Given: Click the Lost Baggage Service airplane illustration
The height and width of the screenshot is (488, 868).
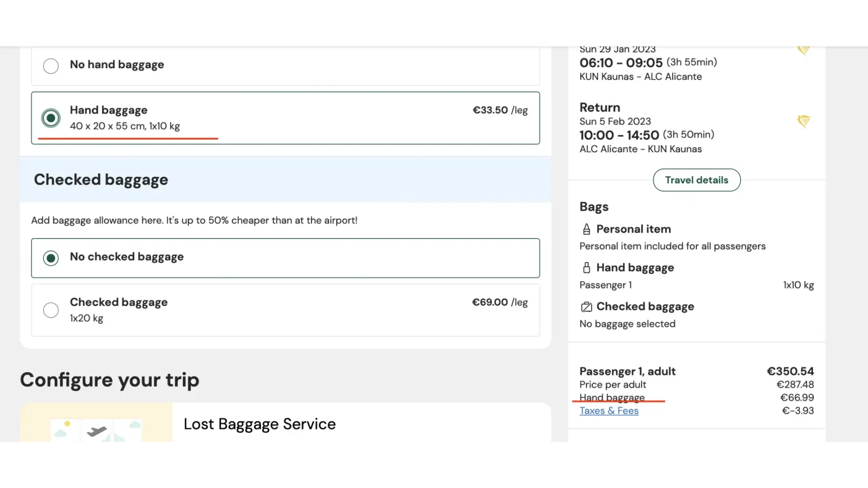Looking at the screenshot, I should [x=96, y=429].
